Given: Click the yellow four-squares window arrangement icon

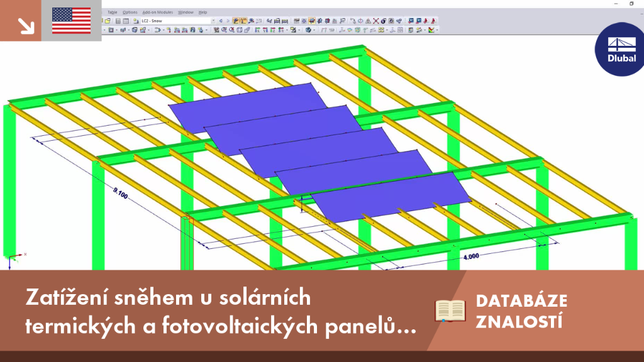Looking at the screenshot, I should point(381,30).
